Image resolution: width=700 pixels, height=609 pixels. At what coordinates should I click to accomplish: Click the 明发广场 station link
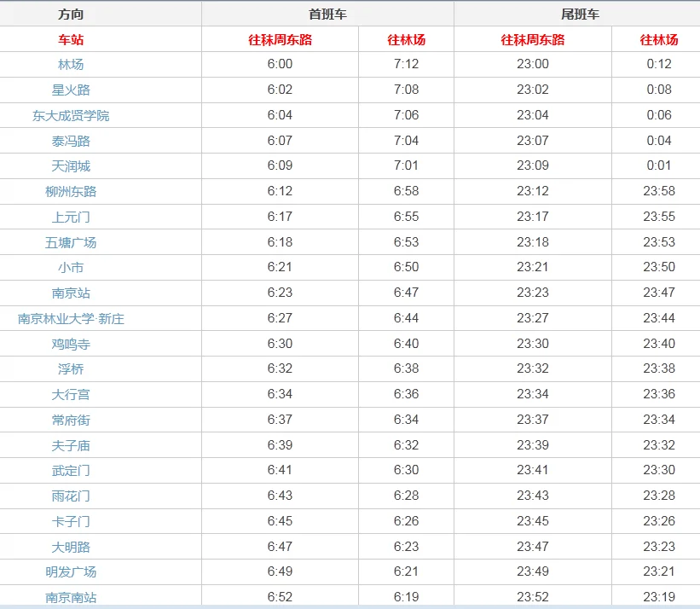71,571
